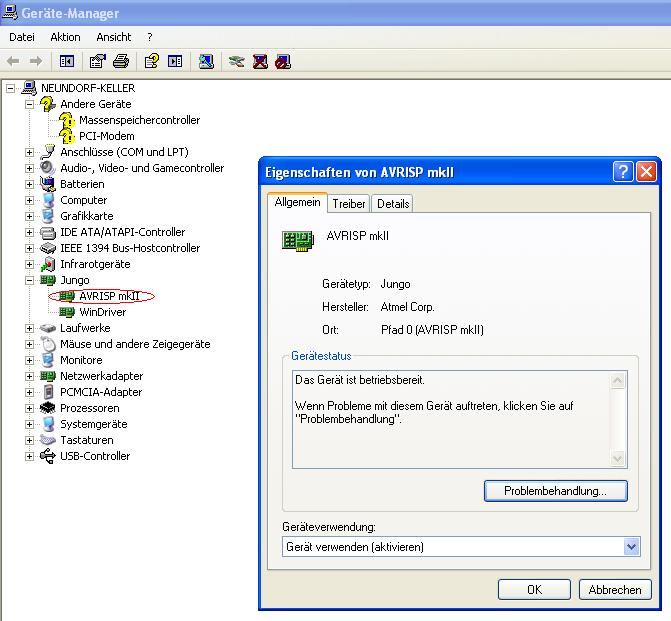
Task: Click the Help question mark toolbar icon
Action: 151,62
